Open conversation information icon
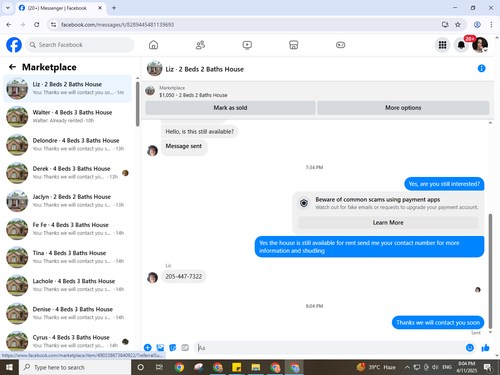The height and width of the screenshot is (375, 500). [x=481, y=68]
